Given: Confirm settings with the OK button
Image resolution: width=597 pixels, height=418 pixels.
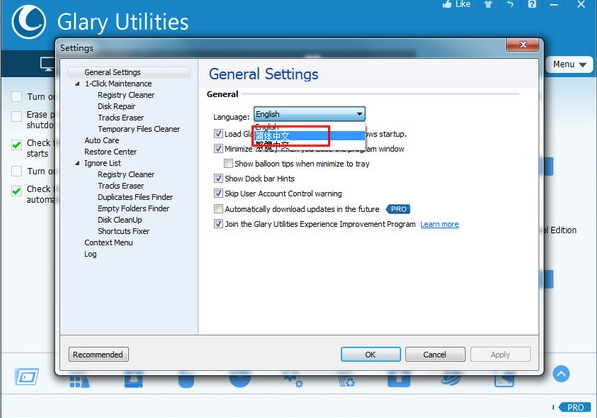Looking at the screenshot, I should point(370,354).
